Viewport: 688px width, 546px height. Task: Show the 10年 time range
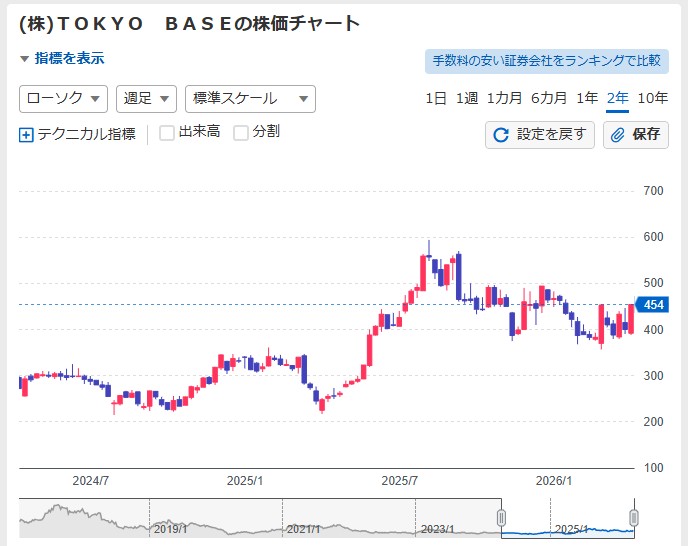click(x=652, y=98)
